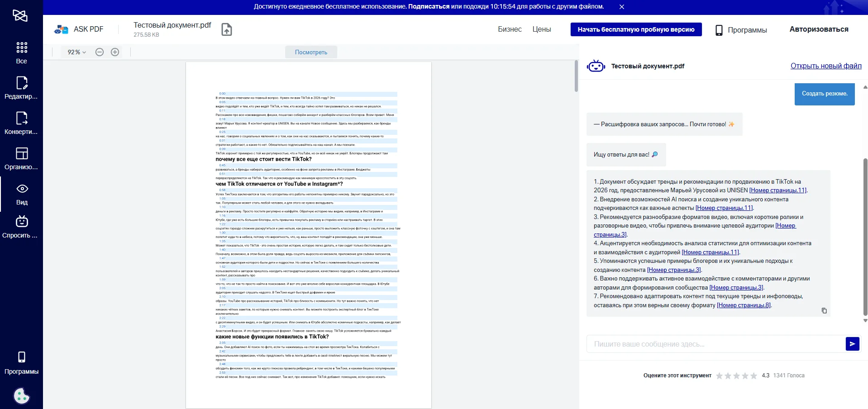Viewport: 868px width, 409px height.
Task: Open the Convert tool in sidebar
Action: click(x=21, y=123)
